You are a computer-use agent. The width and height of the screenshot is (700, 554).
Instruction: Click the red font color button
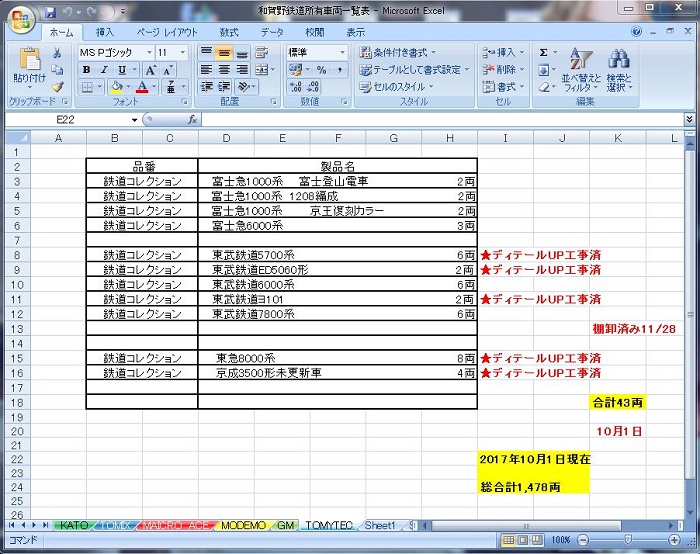point(142,87)
